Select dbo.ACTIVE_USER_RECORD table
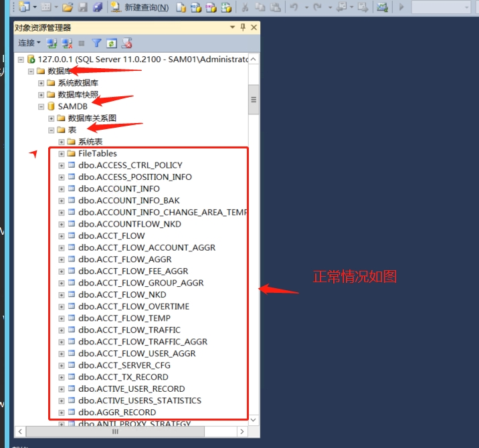The image size is (479, 448). click(131, 388)
